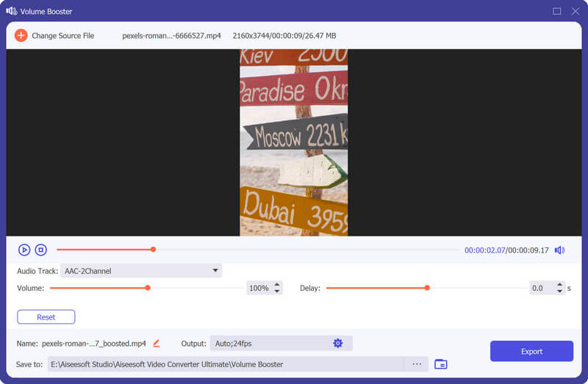Play the video preview
Screen dimensions: 588x384
tap(24, 250)
